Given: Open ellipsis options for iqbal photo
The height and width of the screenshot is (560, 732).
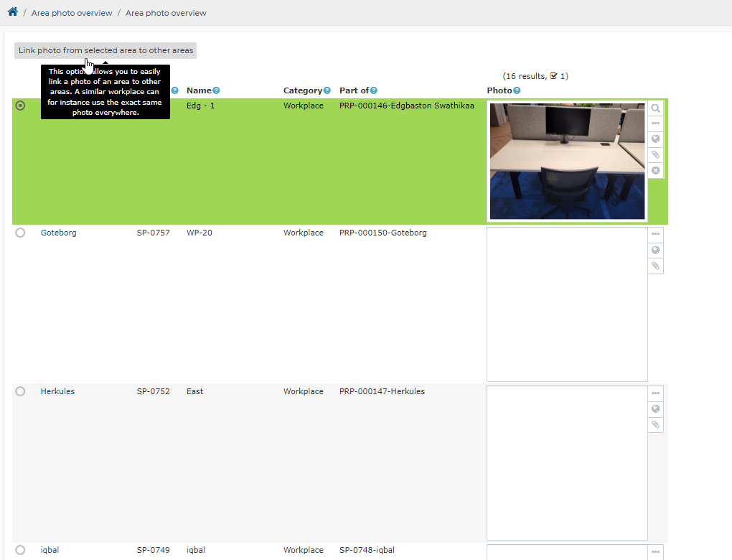Looking at the screenshot, I should pyautogui.click(x=655, y=551).
